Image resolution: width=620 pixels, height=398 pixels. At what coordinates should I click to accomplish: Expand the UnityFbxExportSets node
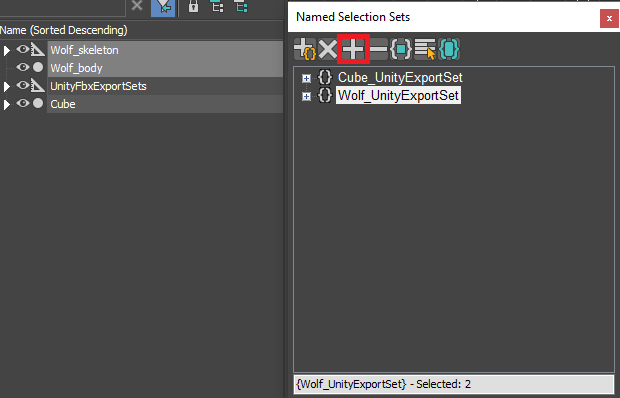[x=6, y=87]
